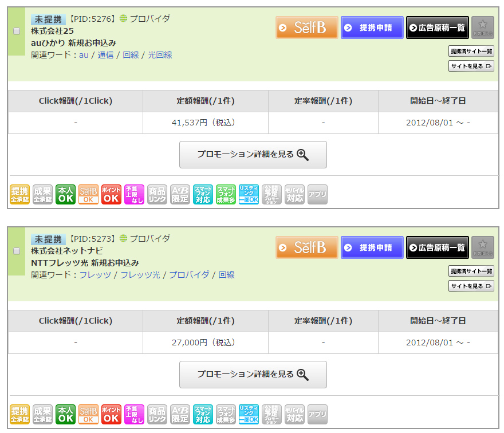This screenshot has width=504, height=433.
Task: Click the star favorite icon for NTTフレッツ光
Action: tap(482, 247)
